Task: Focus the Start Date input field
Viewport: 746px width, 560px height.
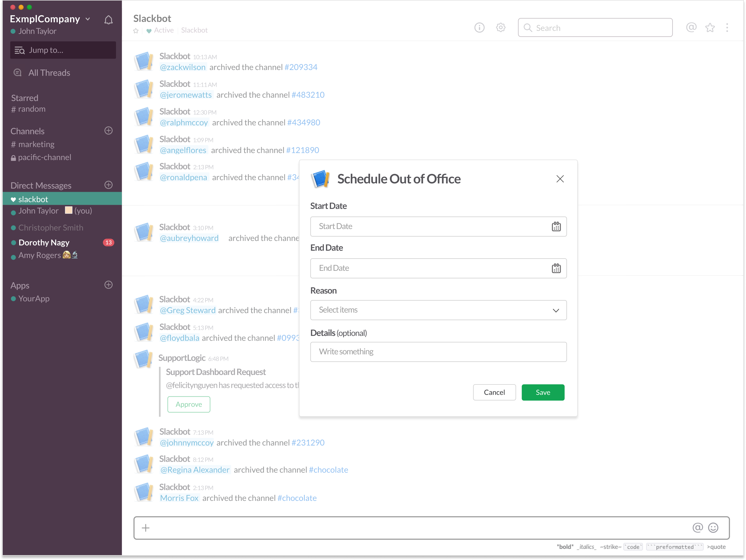Action: click(x=438, y=226)
